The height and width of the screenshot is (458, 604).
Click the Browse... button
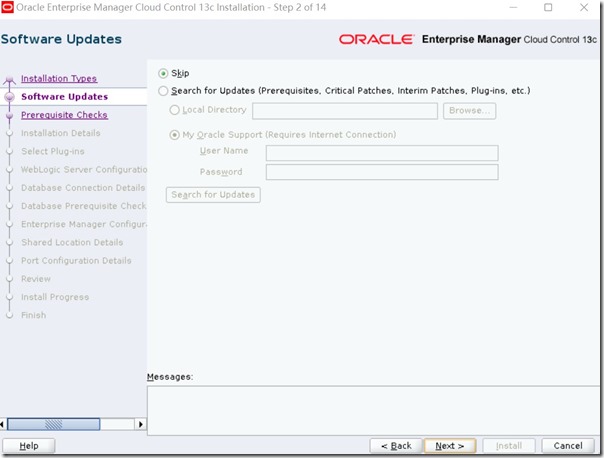[469, 111]
